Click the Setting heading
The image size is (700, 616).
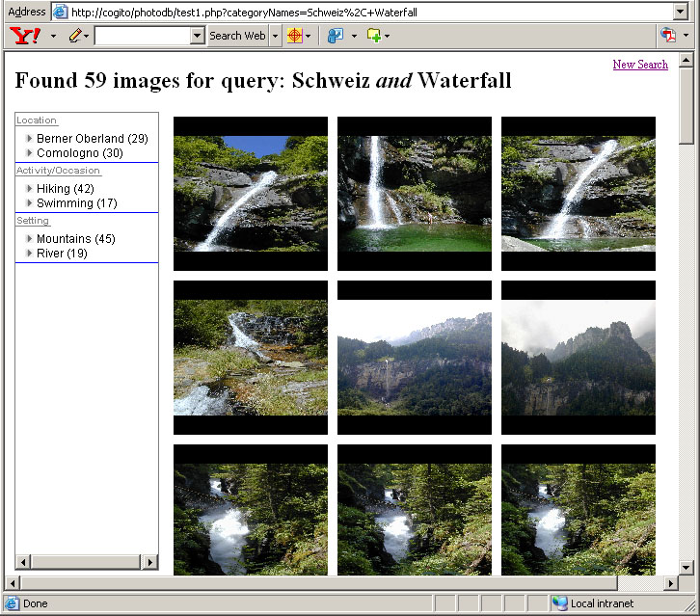(x=33, y=221)
